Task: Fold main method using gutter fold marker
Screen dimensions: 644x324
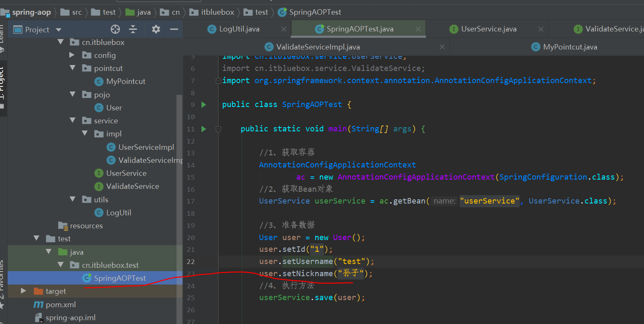Action: coord(218,129)
